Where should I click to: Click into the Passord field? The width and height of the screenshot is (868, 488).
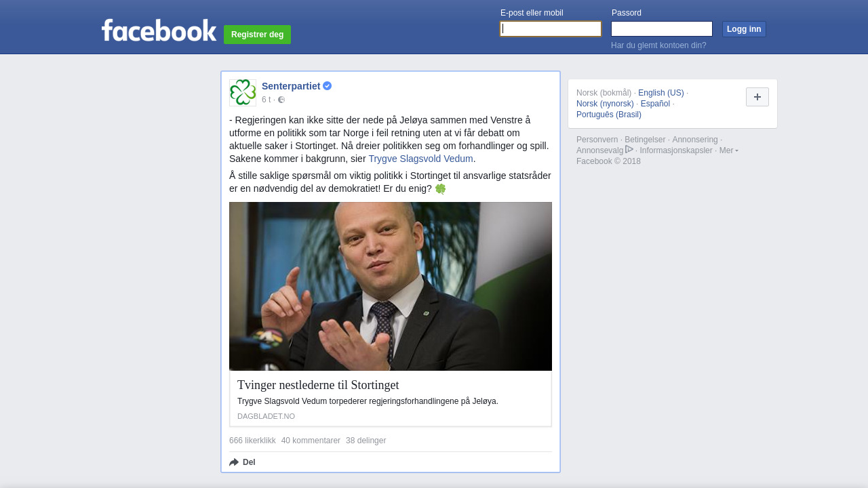pyautogui.click(x=662, y=28)
